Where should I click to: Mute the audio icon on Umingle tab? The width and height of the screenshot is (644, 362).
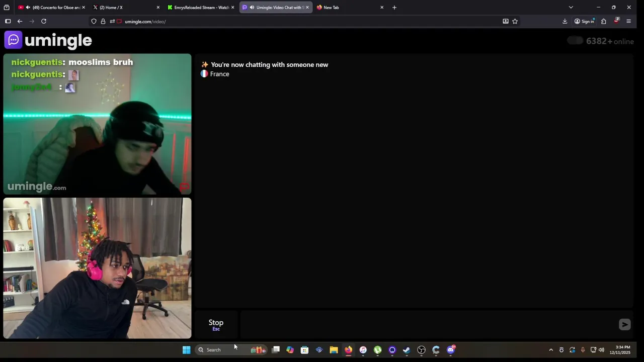click(x=252, y=8)
